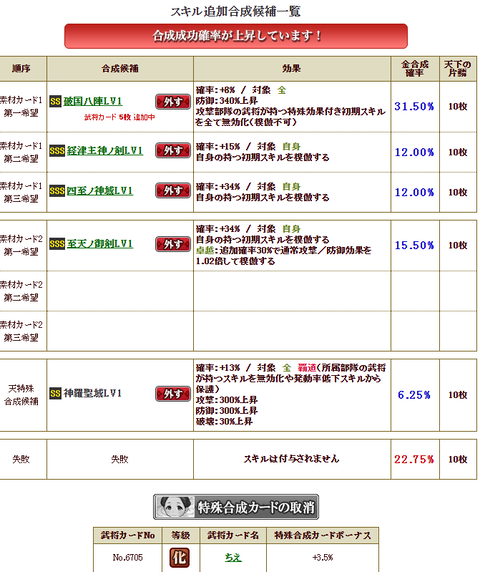This screenshot has height=572, width=480.
Task: Click the 31.50% synthesis probability value
Action: (414, 106)
